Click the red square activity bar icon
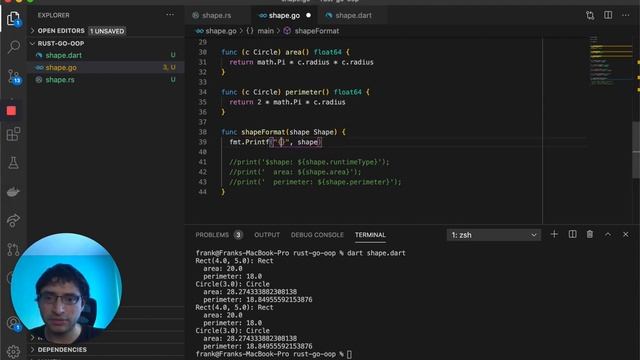The width and height of the screenshot is (640, 360). [11, 111]
